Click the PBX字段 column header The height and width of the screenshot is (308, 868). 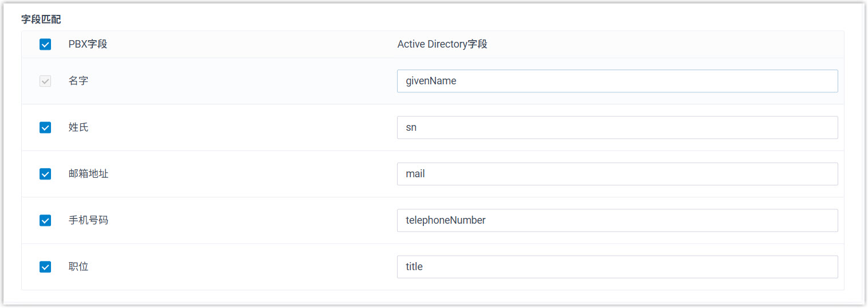click(x=88, y=44)
